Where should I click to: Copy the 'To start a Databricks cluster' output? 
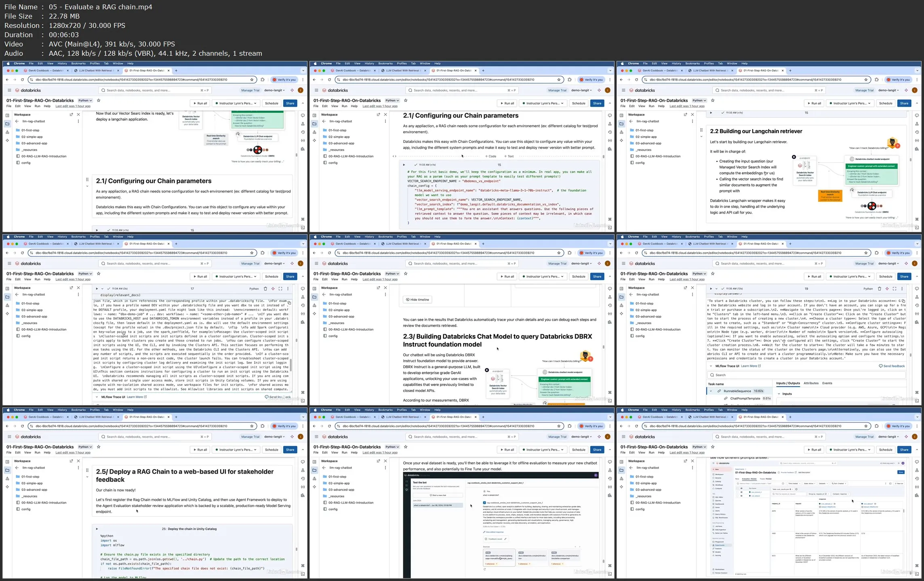click(x=903, y=301)
